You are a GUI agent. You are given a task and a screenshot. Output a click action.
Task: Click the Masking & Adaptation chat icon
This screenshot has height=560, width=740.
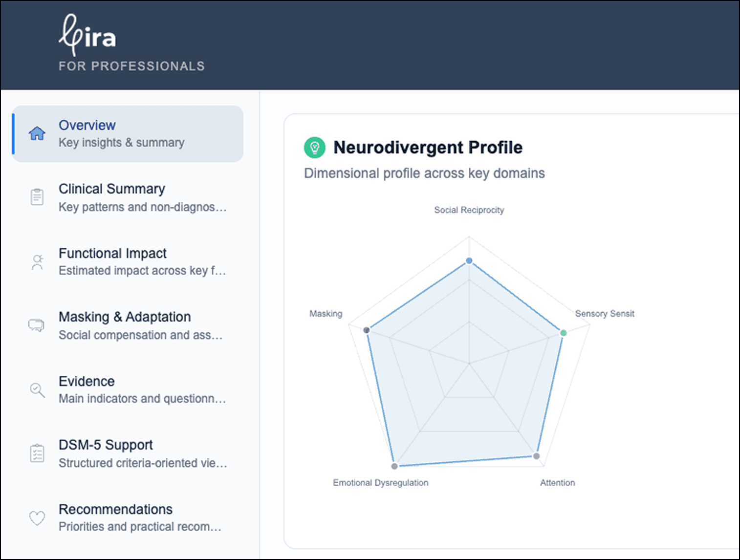click(37, 325)
